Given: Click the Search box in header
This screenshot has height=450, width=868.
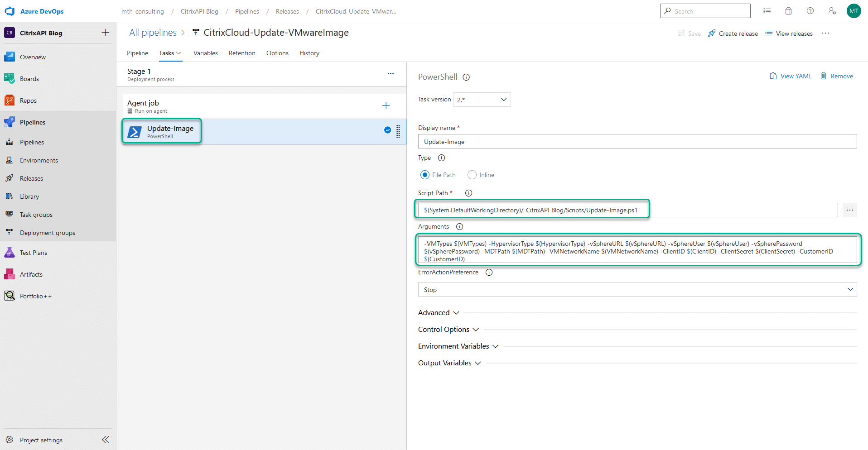Looking at the screenshot, I should [x=705, y=11].
